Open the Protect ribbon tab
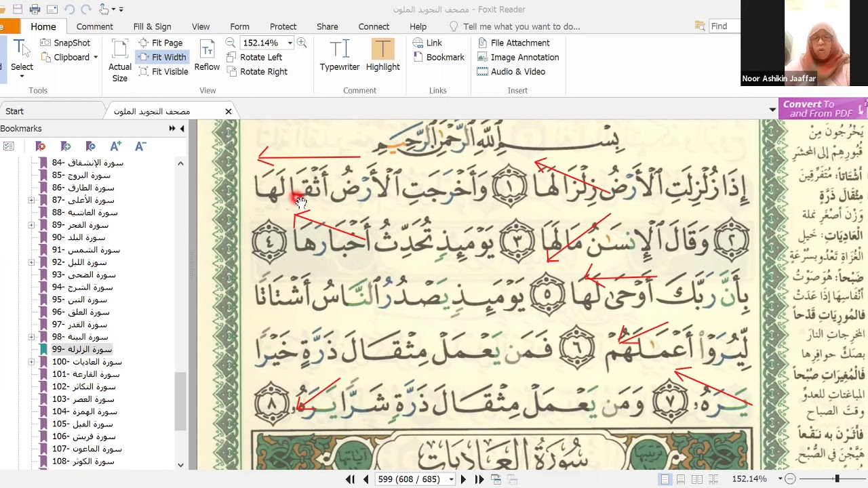The height and width of the screenshot is (488, 868). click(x=283, y=26)
